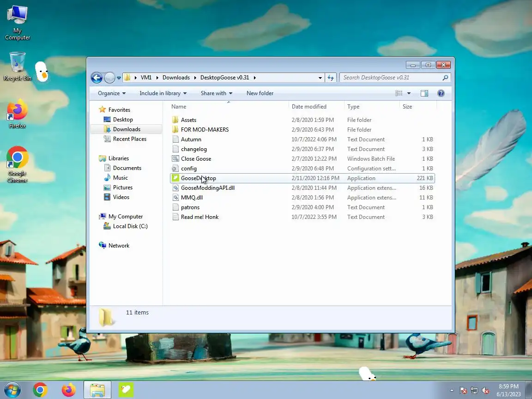Click New folder button
532x399 pixels.
(260, 93)
